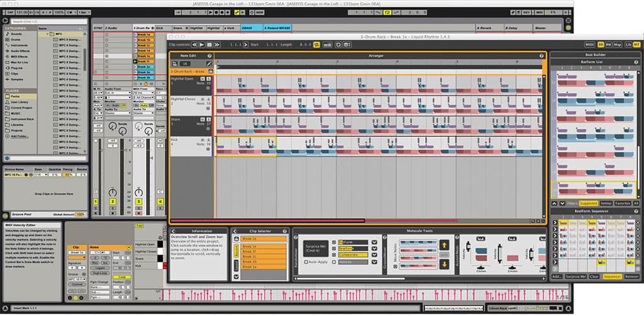Collapse the Clip Selector panel arrow
The height and width of the screenshot is (316, 644).
235,231
